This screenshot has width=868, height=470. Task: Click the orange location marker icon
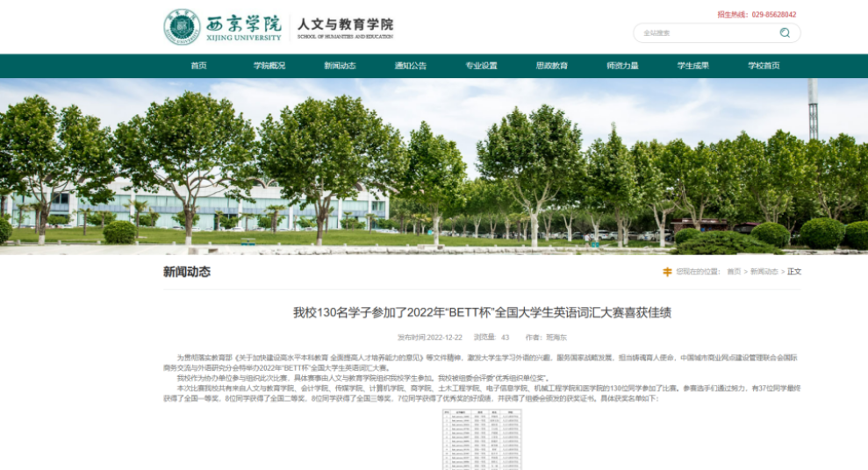point(667,272)
